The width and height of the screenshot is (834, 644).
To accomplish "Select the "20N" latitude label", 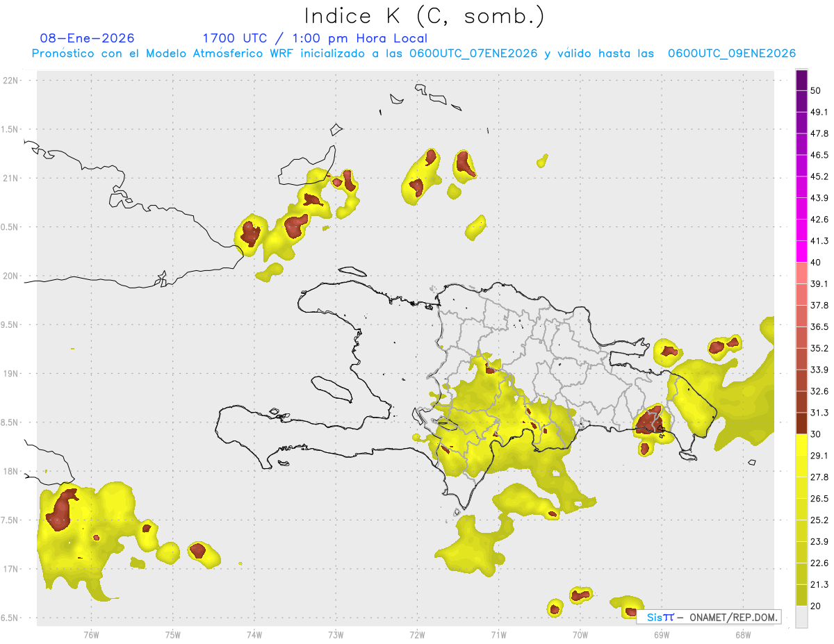I will 11,276.
